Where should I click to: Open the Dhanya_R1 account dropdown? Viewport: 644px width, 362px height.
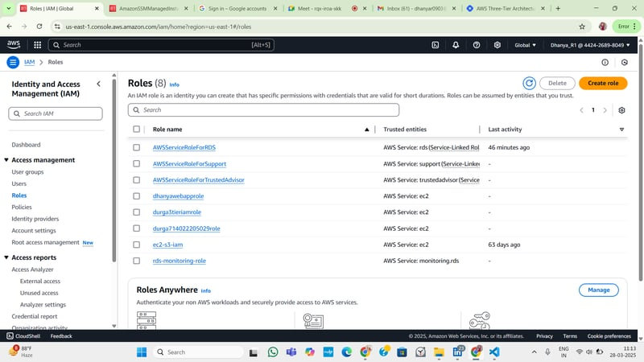point(590,45)
